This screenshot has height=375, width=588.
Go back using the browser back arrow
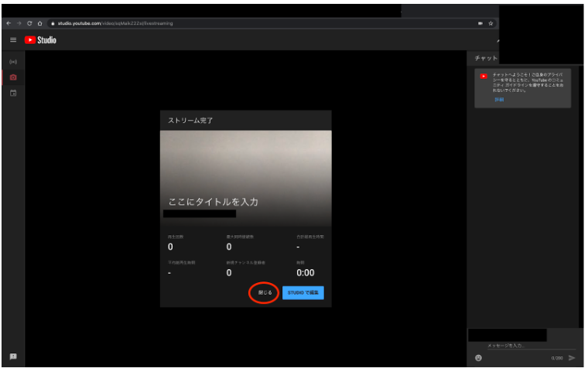coord(9,23)
